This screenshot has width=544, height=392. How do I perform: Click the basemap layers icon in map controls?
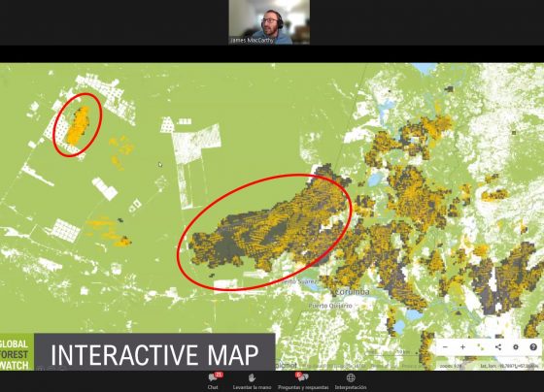(x=481, y=347)
